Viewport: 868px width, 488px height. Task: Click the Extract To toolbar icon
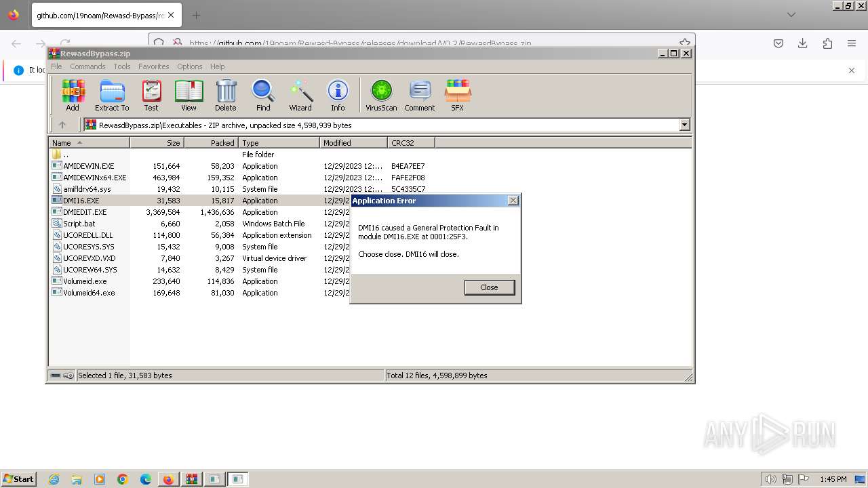click(x=112, y=96)
